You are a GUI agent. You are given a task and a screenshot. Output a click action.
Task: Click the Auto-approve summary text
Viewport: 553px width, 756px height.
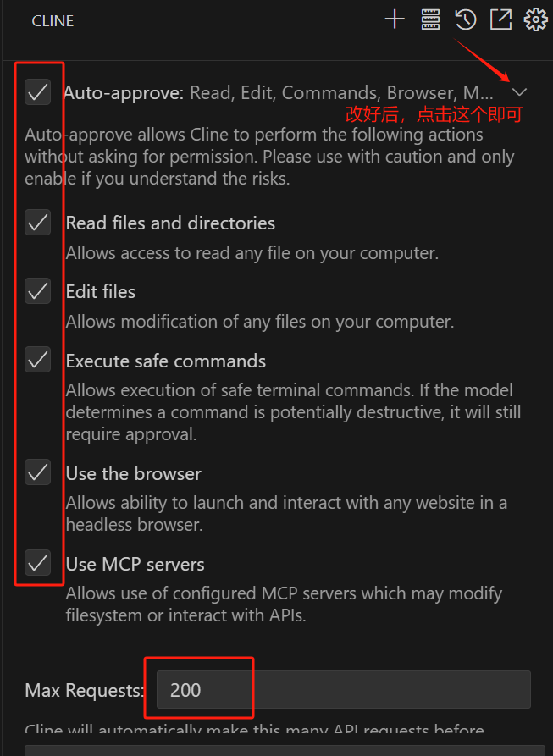(340, 92)
